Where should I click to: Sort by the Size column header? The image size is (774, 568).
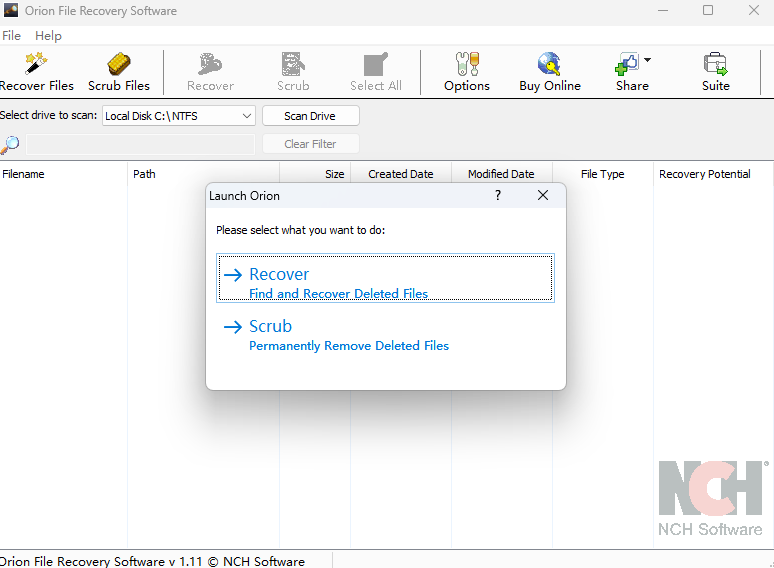[315, 174]
